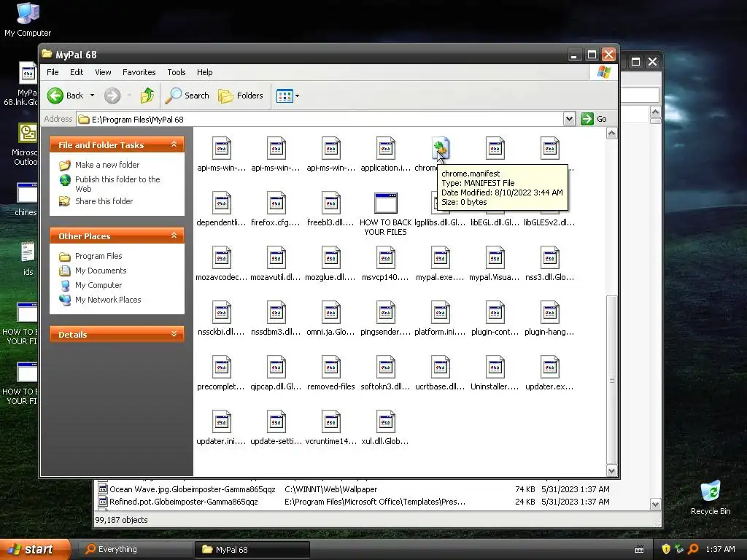Click the file list scroll up arrow
Viewport: 747px width, 560px height.
click(x=612, y=133)
